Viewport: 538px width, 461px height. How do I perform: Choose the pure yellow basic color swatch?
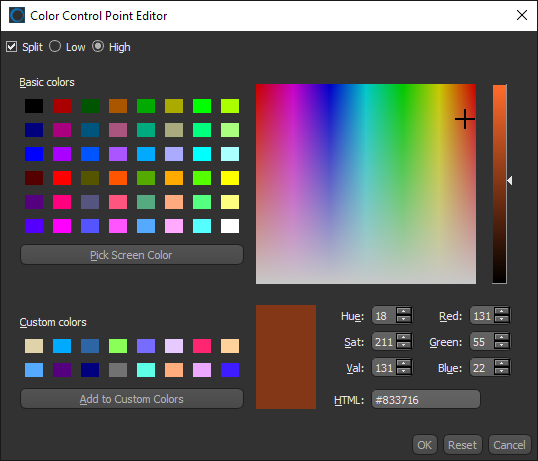[x=230, y=178]
